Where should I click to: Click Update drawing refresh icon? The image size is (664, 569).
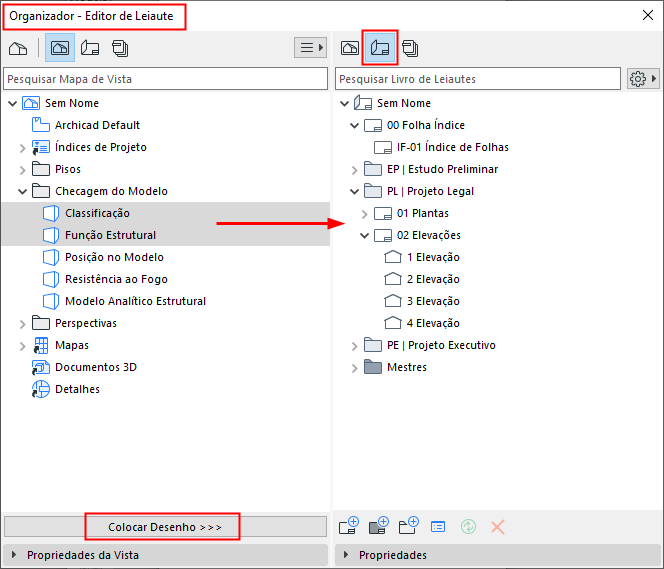point(468,527)
